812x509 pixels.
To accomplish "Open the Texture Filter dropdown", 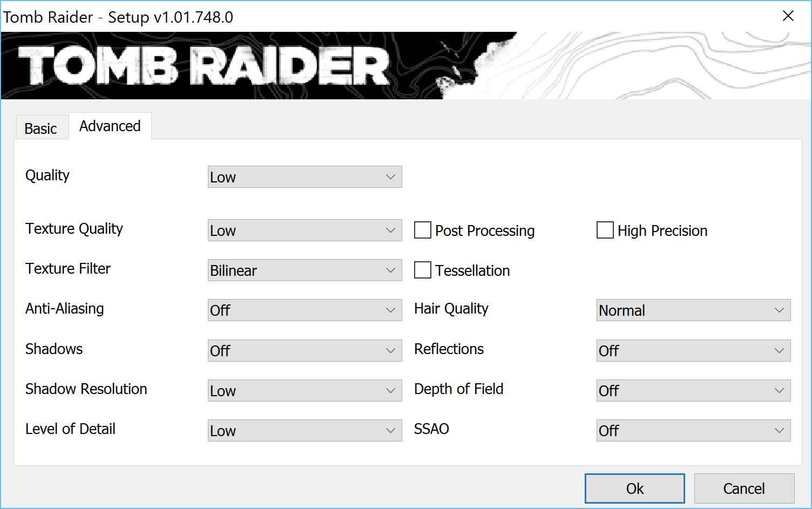I will (x=304, y=270).
